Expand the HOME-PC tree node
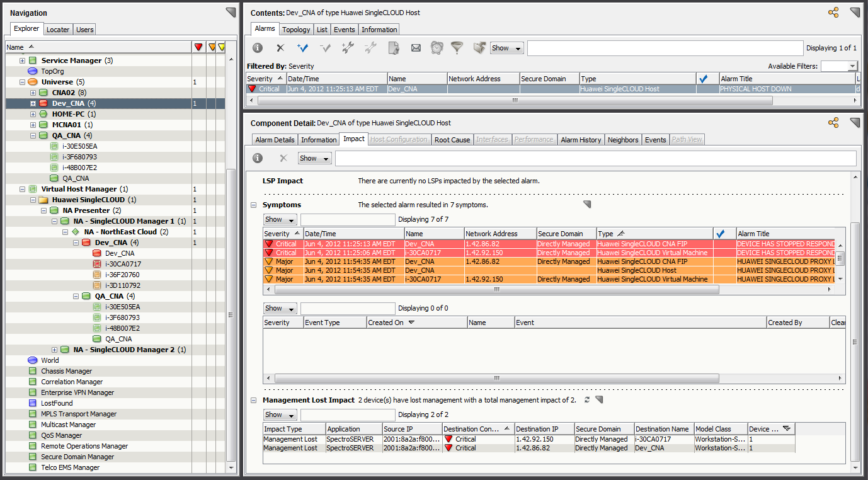868x480 pixels. pyautogui.click(x=33, y=114)
